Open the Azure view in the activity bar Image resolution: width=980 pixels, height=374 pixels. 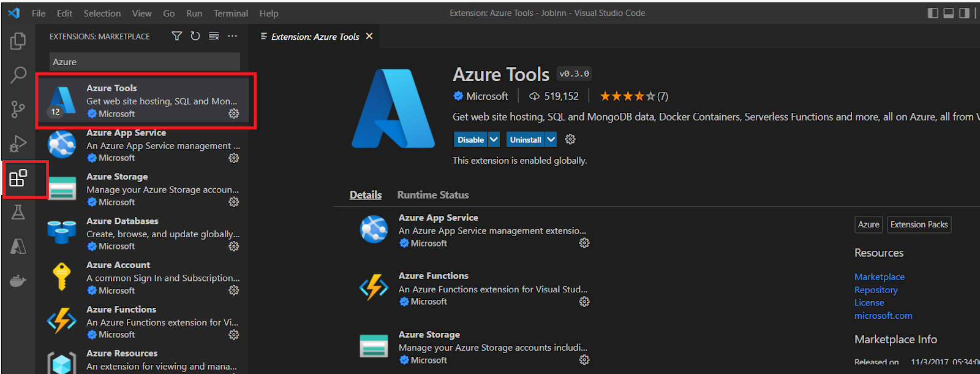(18, 246)
